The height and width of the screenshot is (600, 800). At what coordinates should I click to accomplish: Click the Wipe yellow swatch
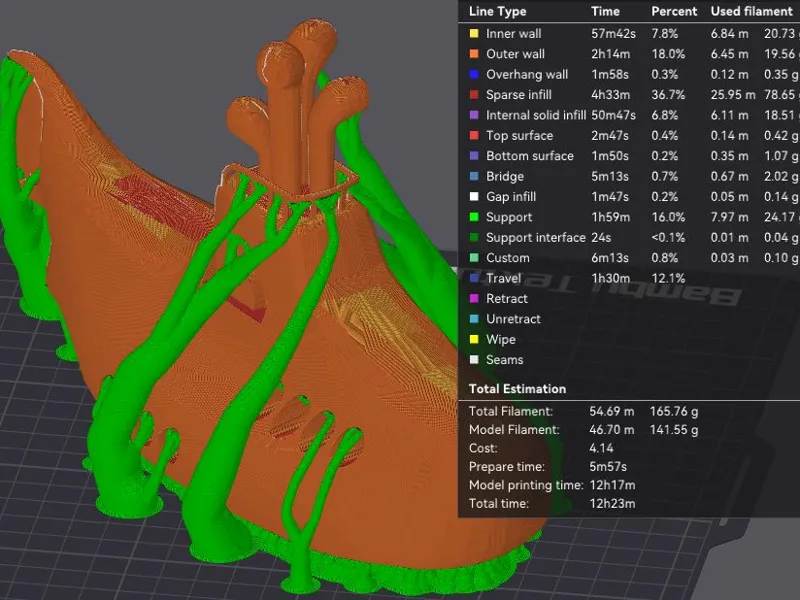tap(474, 340)
